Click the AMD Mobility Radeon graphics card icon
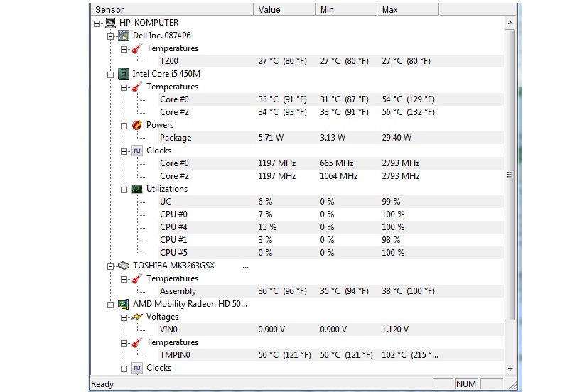This screenshot has width=582, height=392. tap(124, 304)
